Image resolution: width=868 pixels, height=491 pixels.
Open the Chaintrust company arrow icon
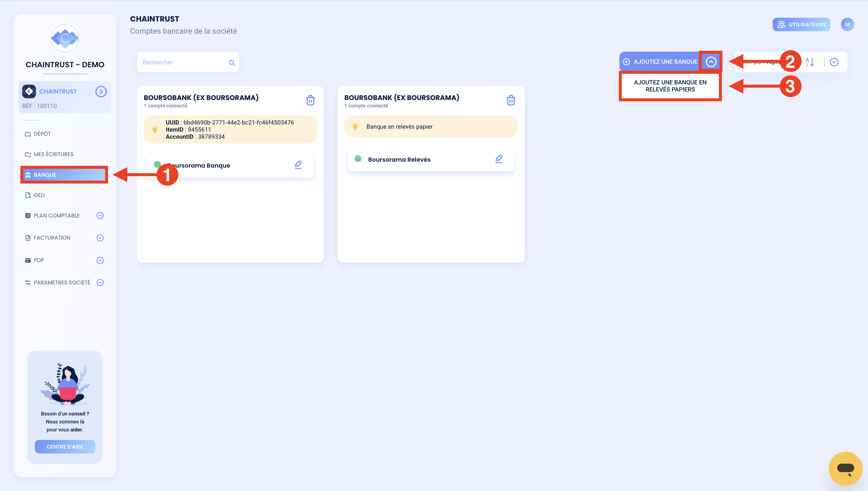pyautogui.click(x=101, y=91)
